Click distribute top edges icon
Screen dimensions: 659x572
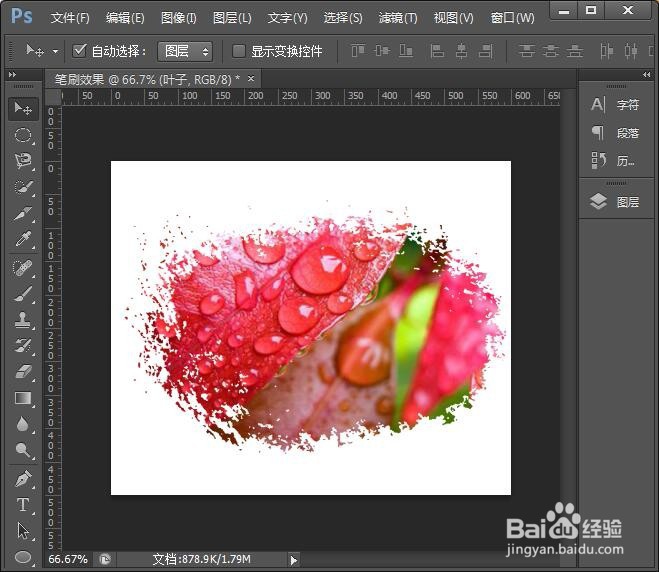point(527,51)
